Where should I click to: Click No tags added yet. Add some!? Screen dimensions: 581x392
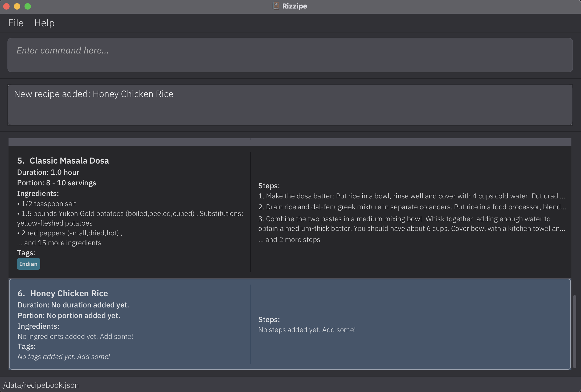pyautogui.click(x=64, y=357)
